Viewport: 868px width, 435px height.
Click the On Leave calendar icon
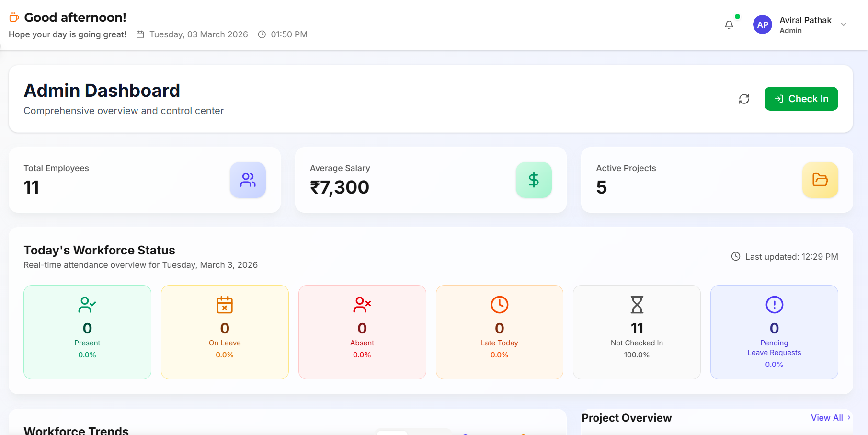[225, 305]
